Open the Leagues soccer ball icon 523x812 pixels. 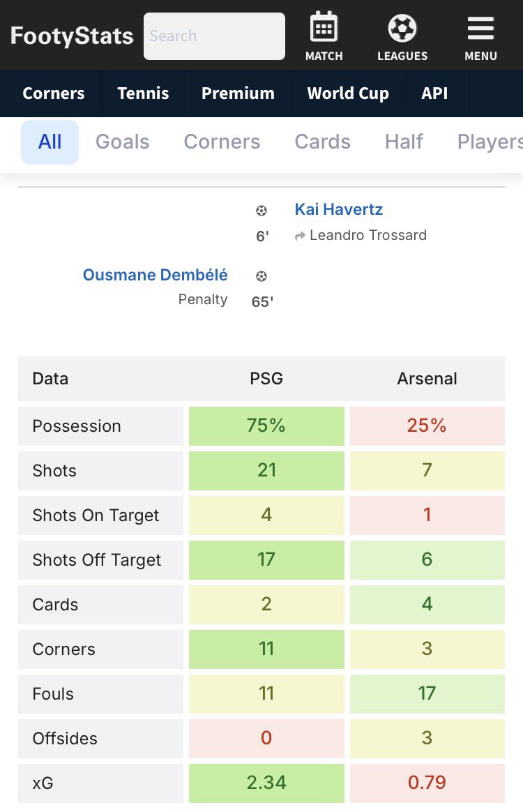[x=402, y=28]
